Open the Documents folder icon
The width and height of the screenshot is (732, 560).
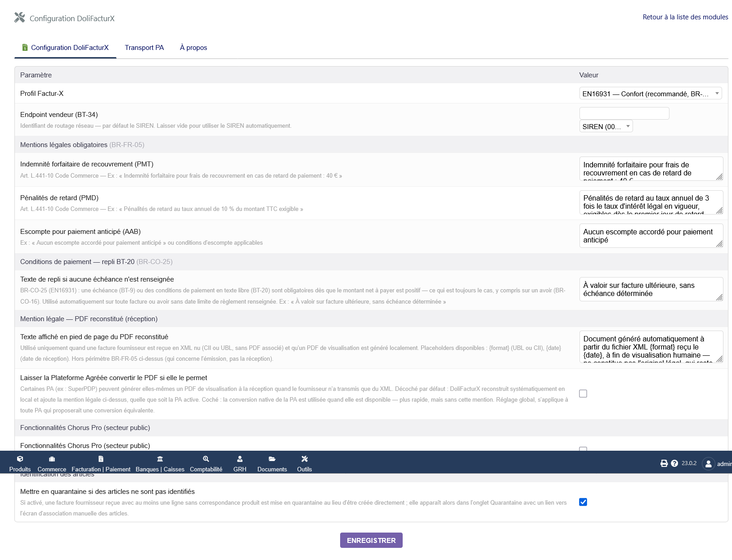[x=272, y=459]
